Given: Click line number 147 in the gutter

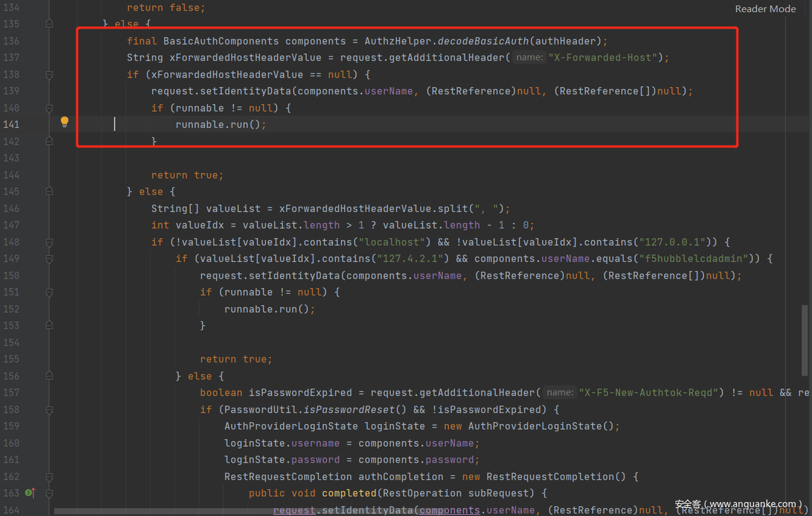Looking at the screenshot, I should pyautogui.click(x=11, y=225).
